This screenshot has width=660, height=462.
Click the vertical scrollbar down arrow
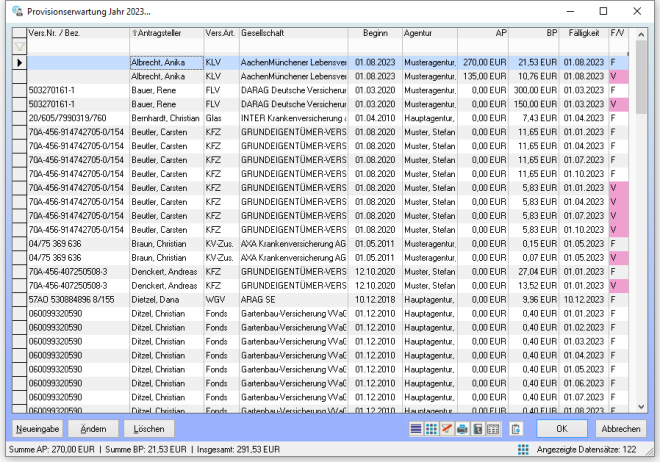[640, 408]
